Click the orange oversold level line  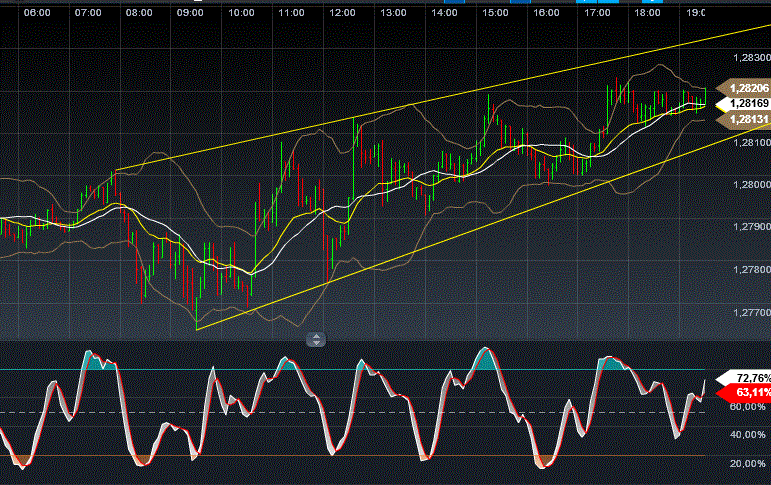352,455
